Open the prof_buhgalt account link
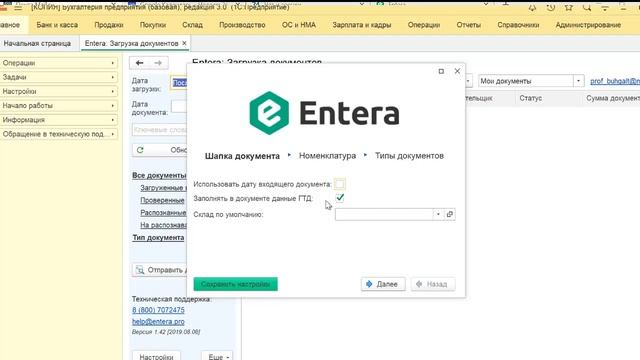 coord(615,81)
